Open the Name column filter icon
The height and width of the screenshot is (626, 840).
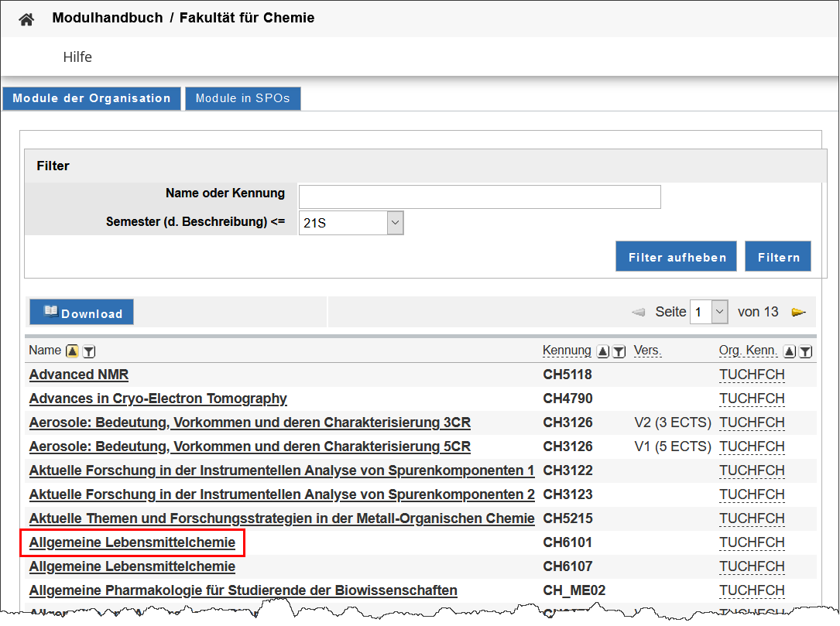pos(88,351)
